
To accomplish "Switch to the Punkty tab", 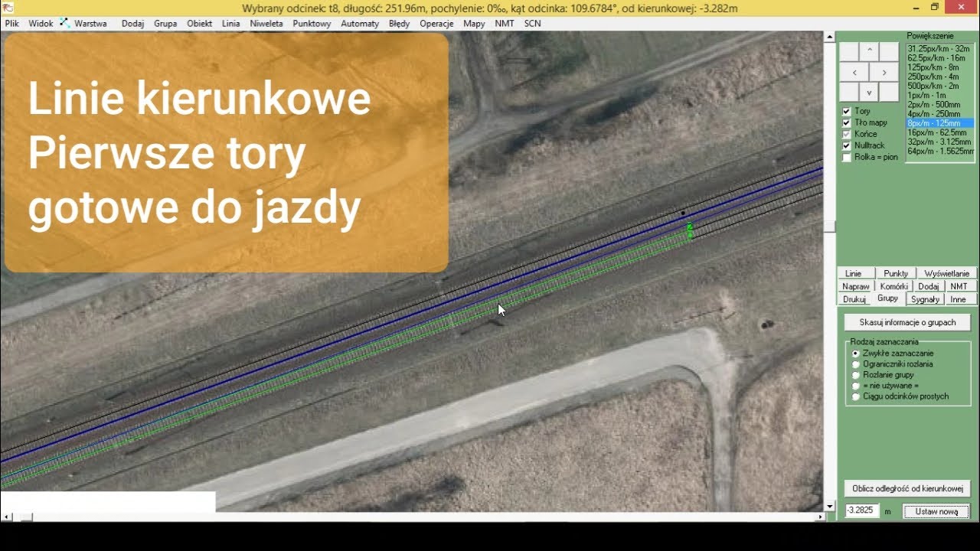I will click(896, 273).
